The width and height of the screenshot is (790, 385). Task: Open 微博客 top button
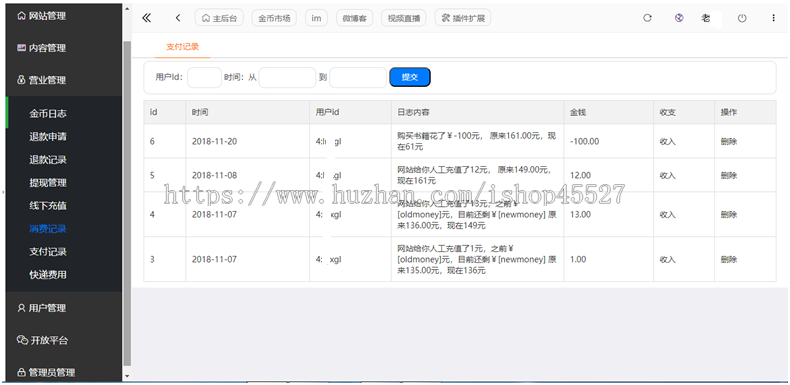coord(355,18)
